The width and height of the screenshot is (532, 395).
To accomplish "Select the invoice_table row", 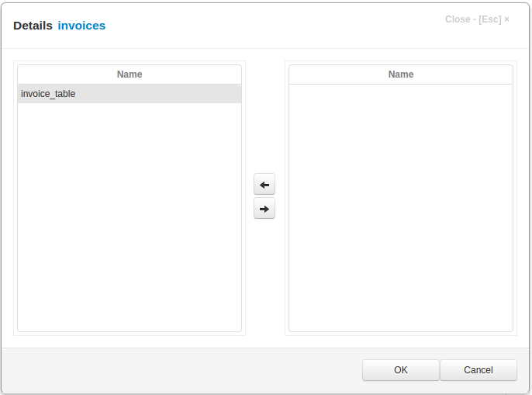I will (x=129, y=94).
